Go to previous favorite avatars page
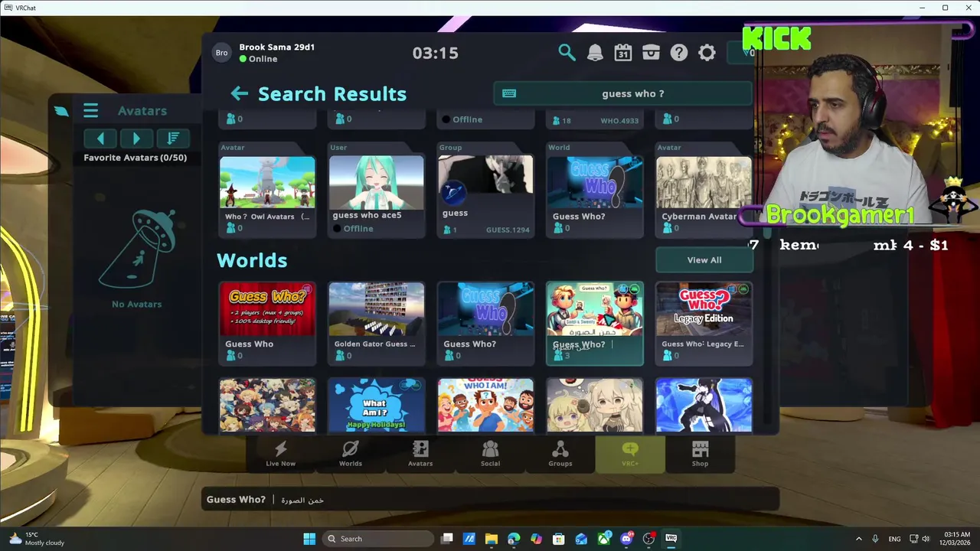The image size is (980, 551). point(100,139)
